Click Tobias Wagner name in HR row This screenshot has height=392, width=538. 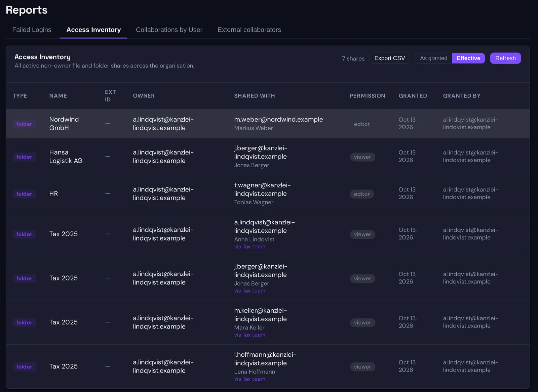[254, 202]
